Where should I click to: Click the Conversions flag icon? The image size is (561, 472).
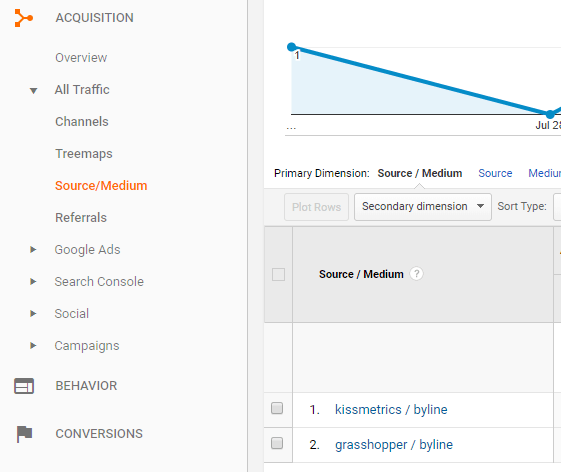coord(24,434)
